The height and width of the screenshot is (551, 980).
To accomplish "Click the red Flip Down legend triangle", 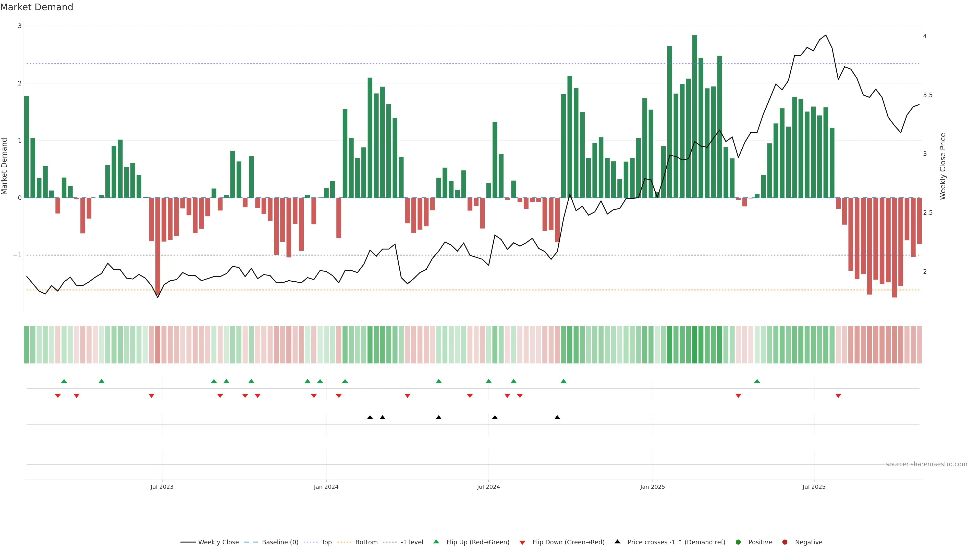I will (522, 542).
